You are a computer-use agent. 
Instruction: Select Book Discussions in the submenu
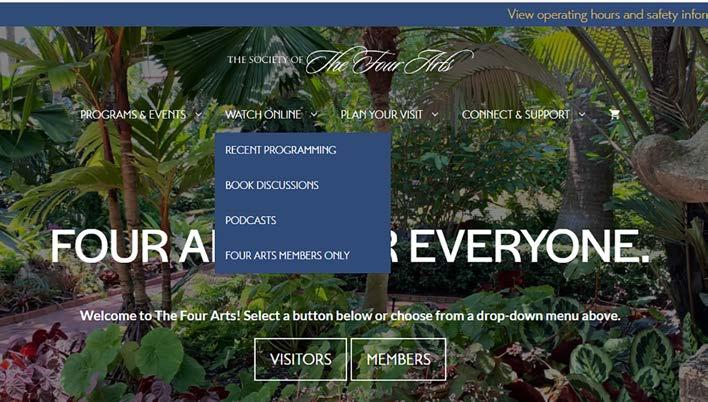click(x=272, y=185)
